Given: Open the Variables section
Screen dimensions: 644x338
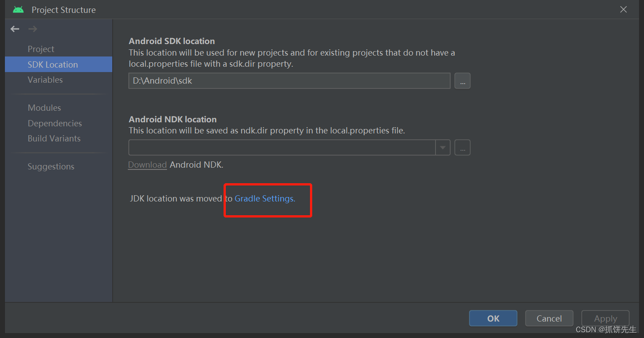Looking at the screenshot, I should click(x=45, y=80).
